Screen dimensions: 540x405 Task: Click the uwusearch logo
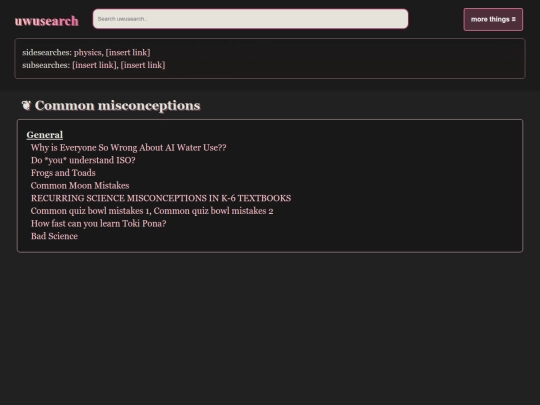click(46, 21)
